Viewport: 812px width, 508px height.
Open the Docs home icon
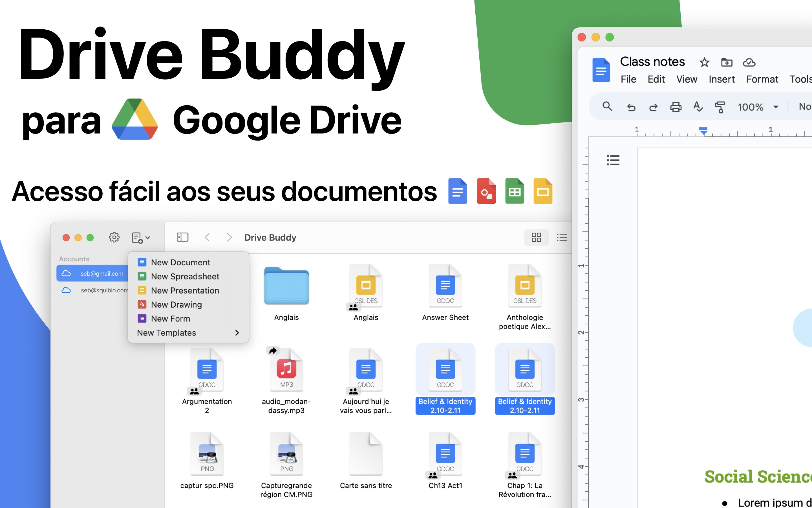(x=601, y=70)
